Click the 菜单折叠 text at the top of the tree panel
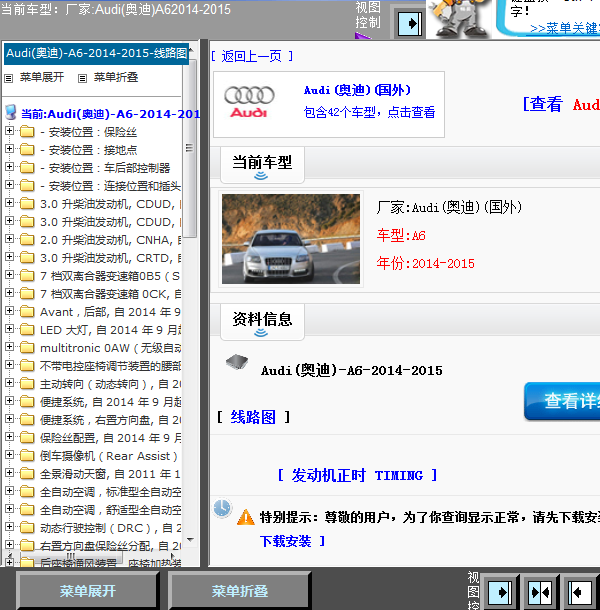The height and width of the screenshot is (610, 600). point(116,77)
